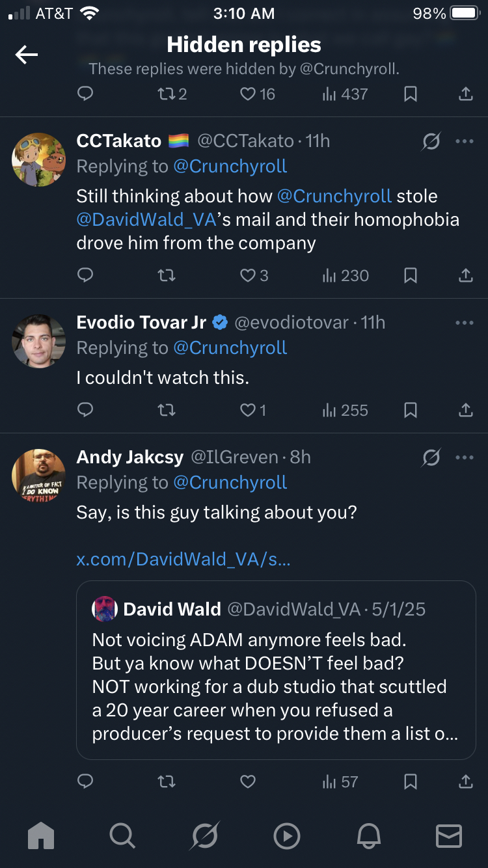This screenshot has width=488, height=868.
Task: Open the Grok tab in the bottom bar
Action: (x=204, y=835)
